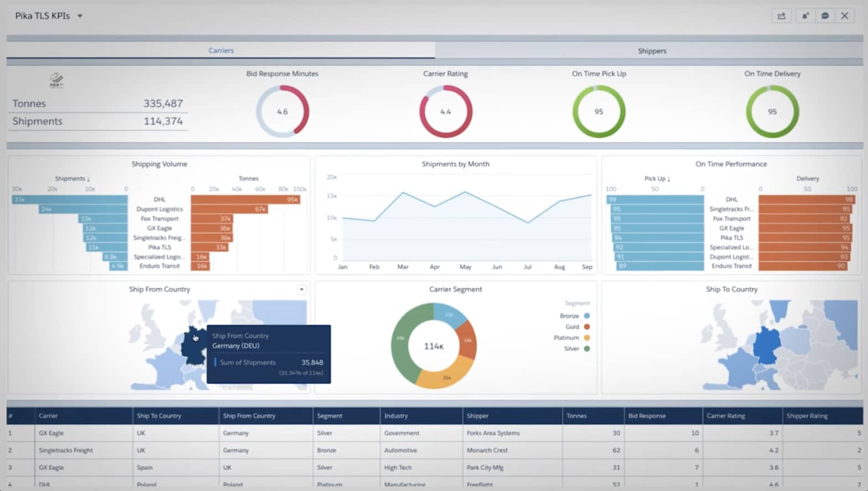Click the Tonnes value 335,487

163,103
